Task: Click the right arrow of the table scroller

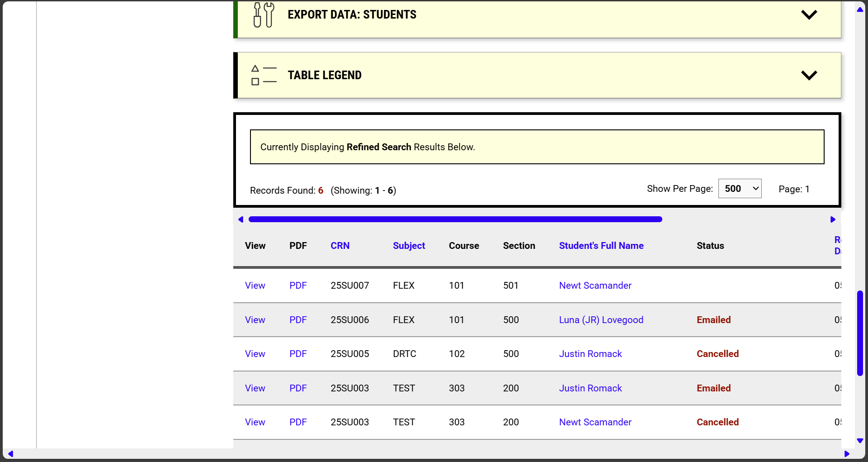Action: click(x=833, y=219)
